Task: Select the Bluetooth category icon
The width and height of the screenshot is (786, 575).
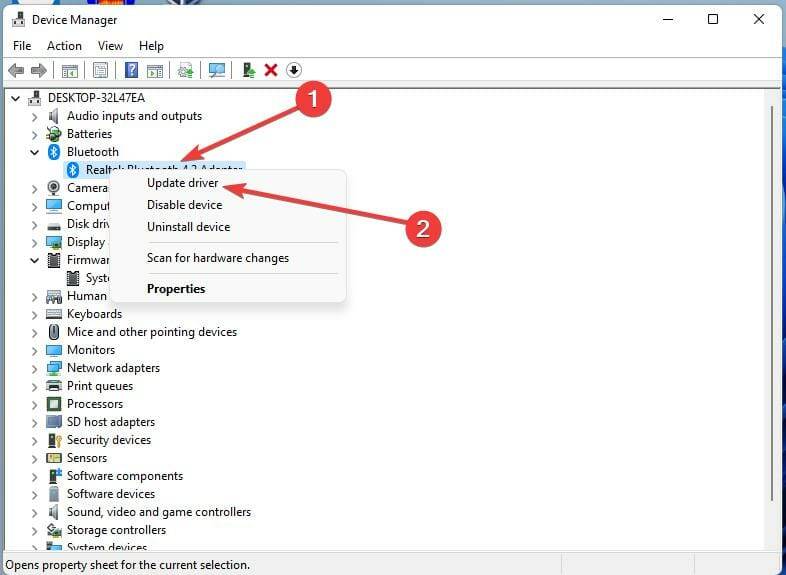Action: [54, 152]
